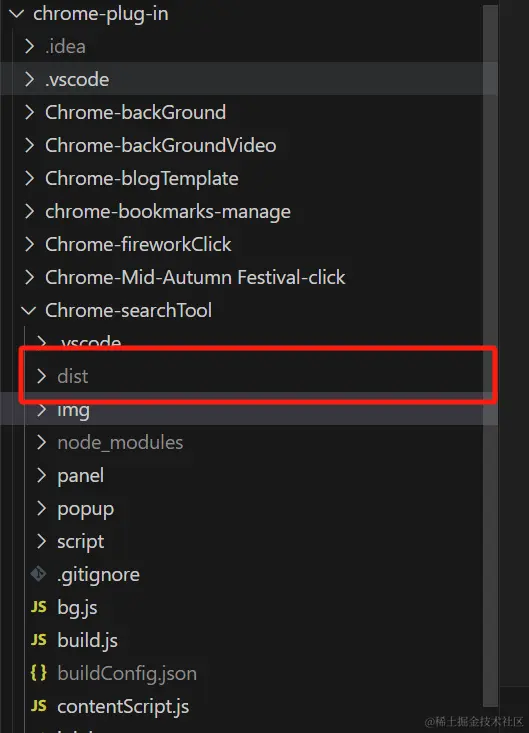Select the Chrome-blogTemplate folder

(142, 179)
